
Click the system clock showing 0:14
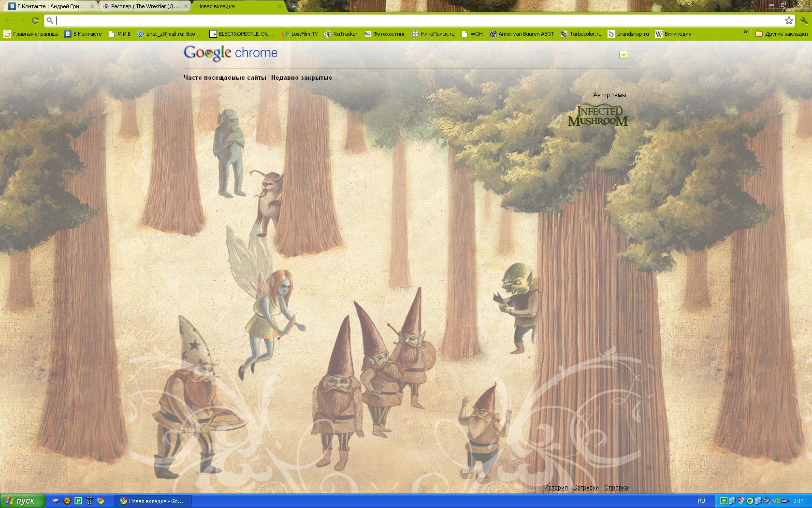[798, 501]
